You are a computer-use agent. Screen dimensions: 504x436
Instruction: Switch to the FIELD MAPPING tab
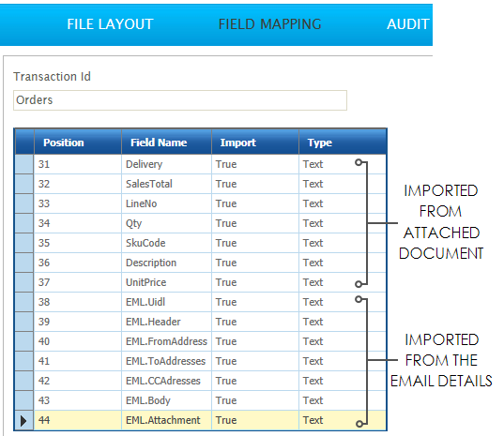pyautogui.click(x=269, y=24)
